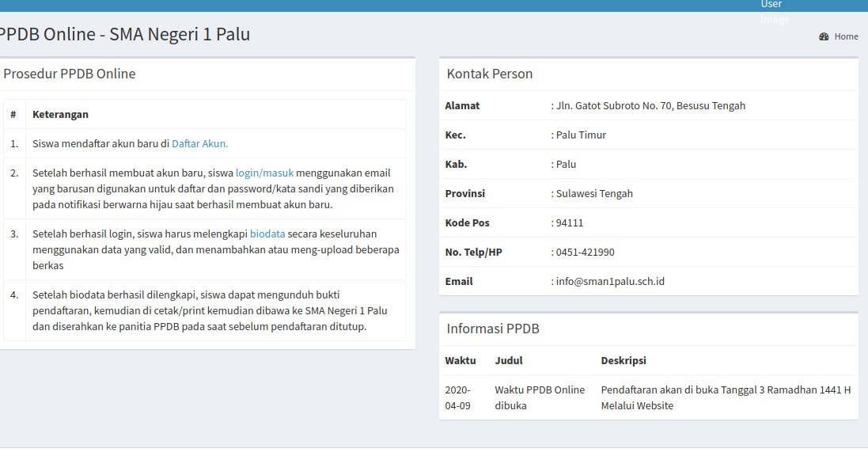This screenshot has height=456, width=868.
Task: Click the Waktu column header
Action: [x=461, y=361]
